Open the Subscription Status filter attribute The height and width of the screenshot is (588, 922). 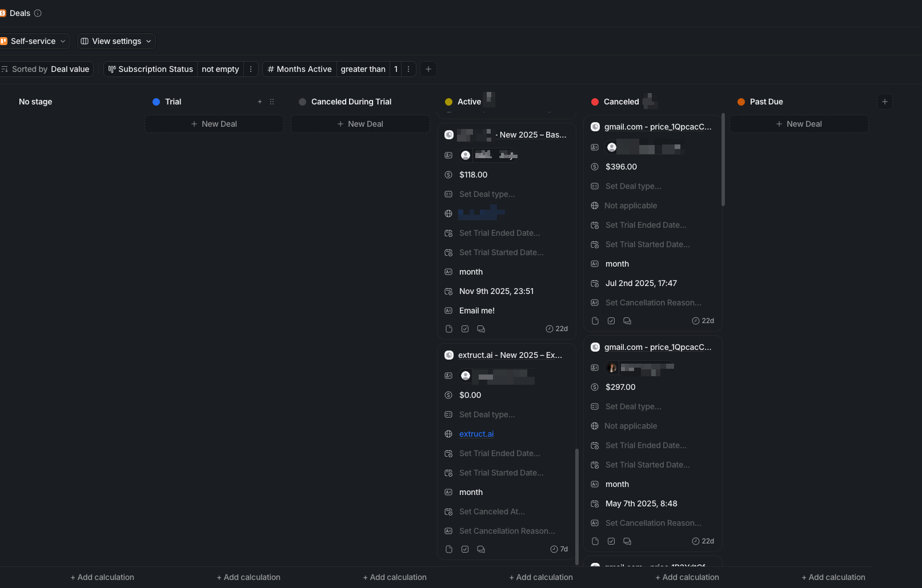151,69
